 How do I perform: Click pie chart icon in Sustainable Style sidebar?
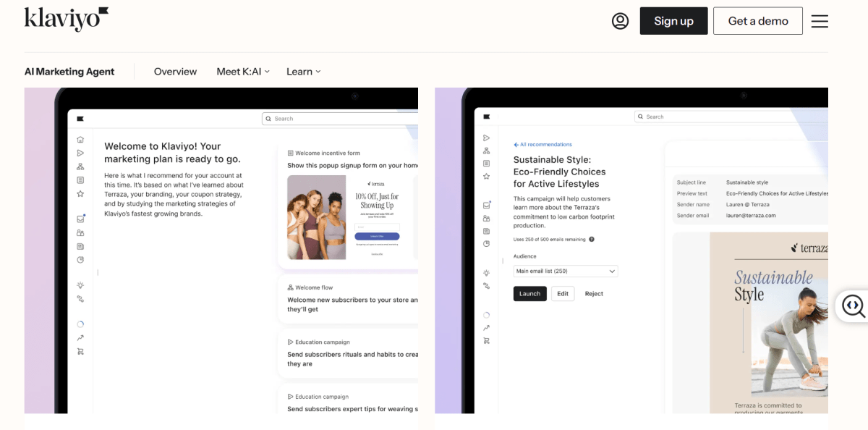tap(487, 244)
